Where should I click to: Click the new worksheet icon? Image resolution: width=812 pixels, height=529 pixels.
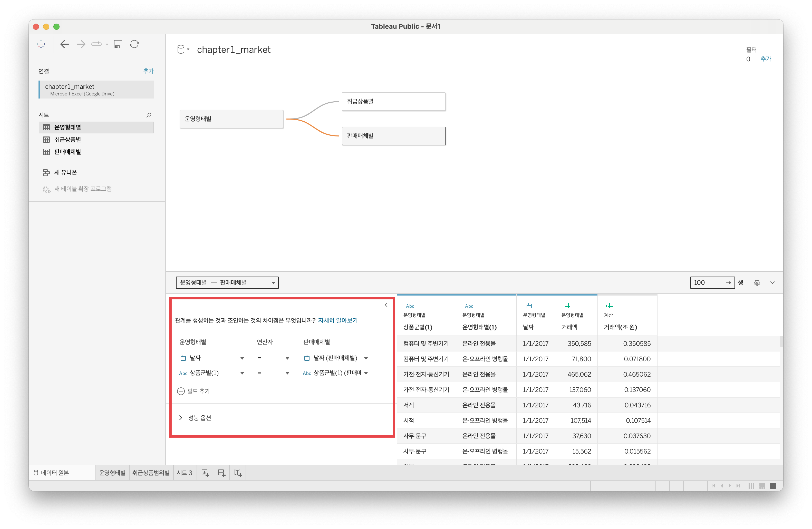pyautogui.click(x=205, y=473)
